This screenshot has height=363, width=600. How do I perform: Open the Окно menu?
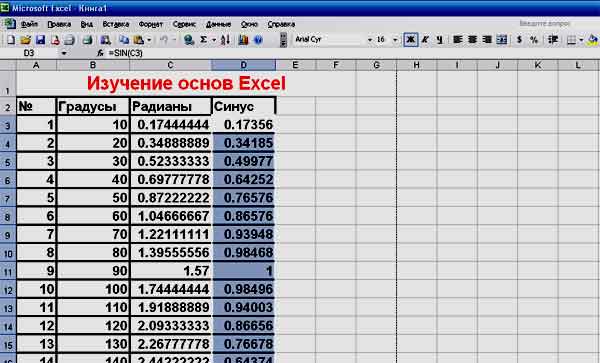click(x=249, y=24)
